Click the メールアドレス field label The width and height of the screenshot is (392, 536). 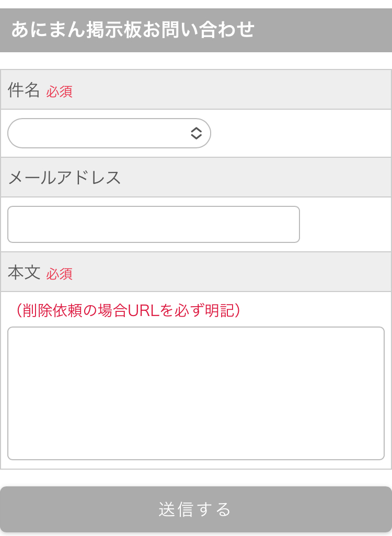[x=64, y=178]
